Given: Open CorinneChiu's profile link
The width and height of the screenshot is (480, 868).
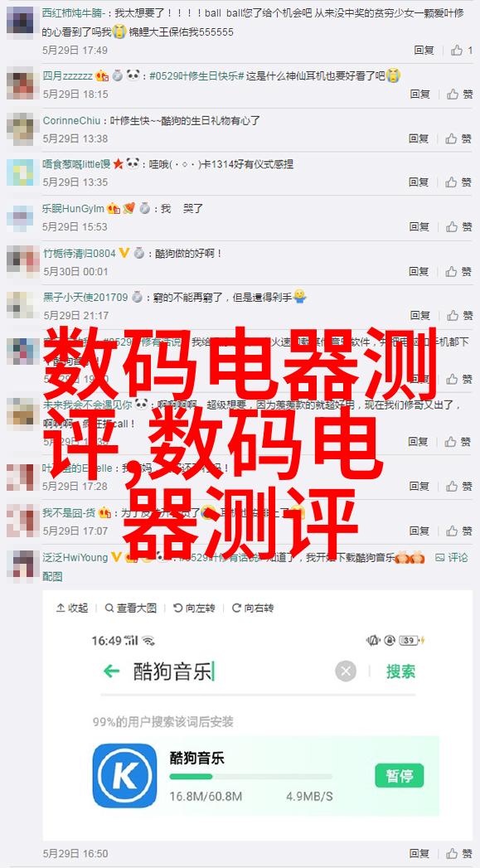Looking at the screenshot, I should click(x=72, y=120).
